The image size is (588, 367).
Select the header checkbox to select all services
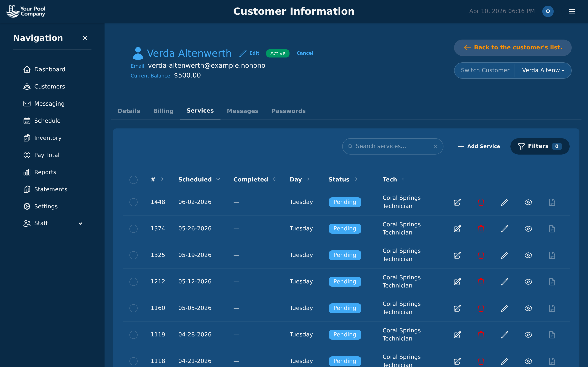[134, 180]
